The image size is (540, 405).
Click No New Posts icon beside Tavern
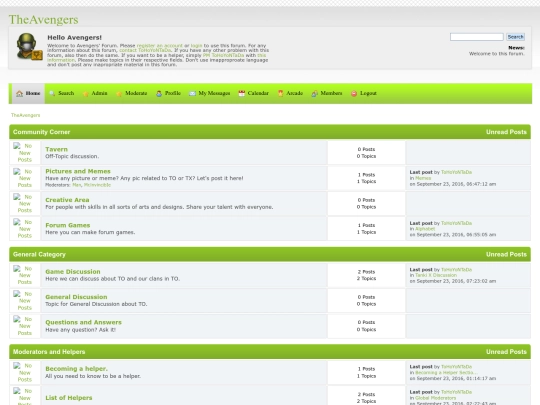tap(24, 153)
